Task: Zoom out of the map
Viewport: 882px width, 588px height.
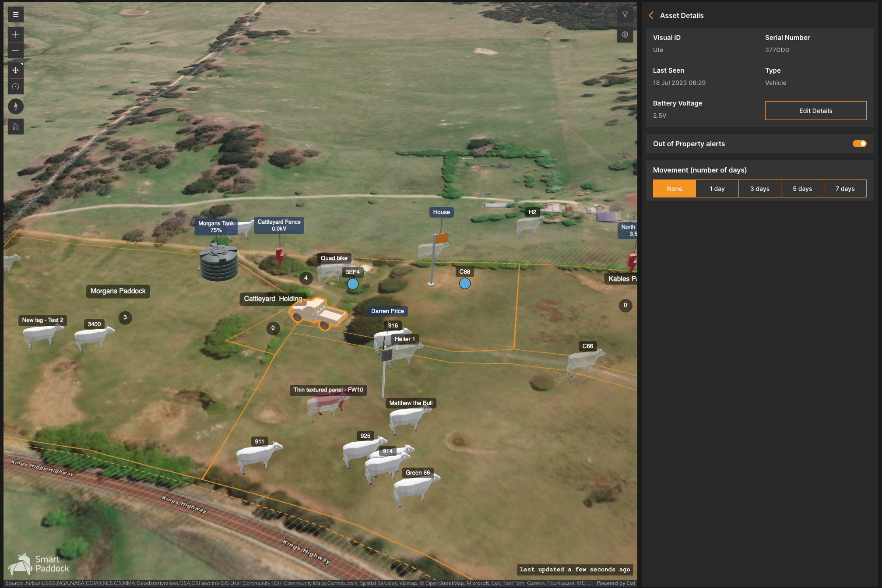Action: 16,51
